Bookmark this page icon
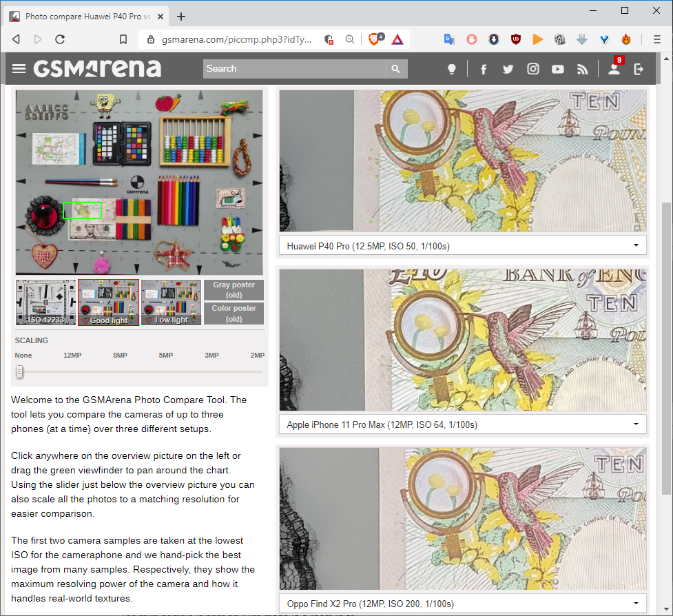Screen dimensions: 673x616 pos(123,39)
